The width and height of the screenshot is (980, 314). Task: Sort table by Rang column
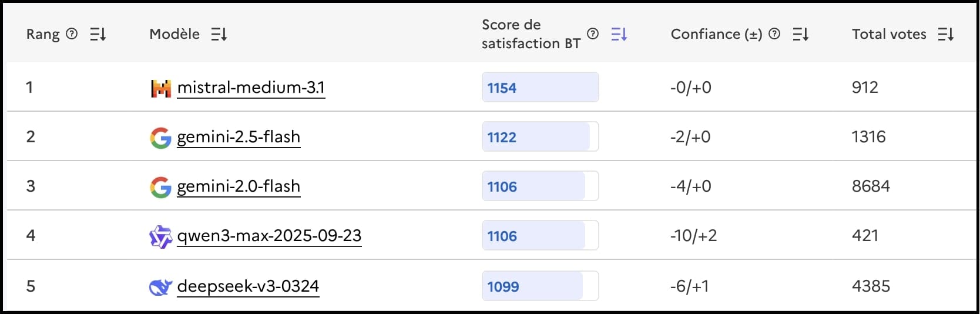click(98, 35)
